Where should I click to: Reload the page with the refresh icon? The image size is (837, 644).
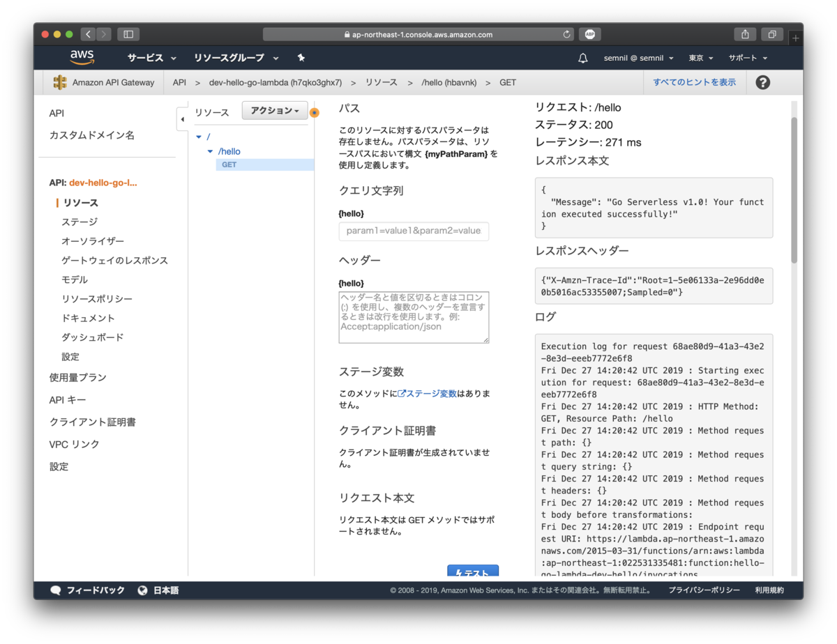[x=567, y=34]
